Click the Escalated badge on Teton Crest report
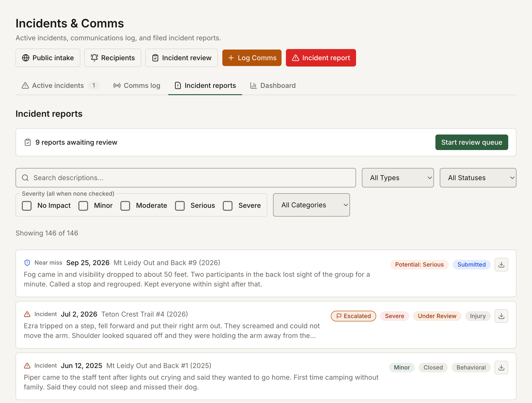Image resolution: width=532 pixels, height=403 pixels. pos(353,316)
